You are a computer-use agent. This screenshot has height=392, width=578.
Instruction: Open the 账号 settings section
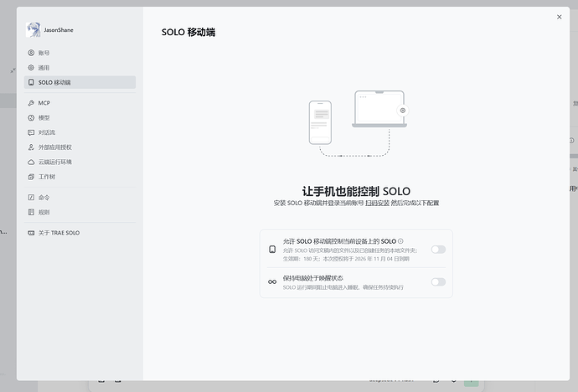[80, 53]
